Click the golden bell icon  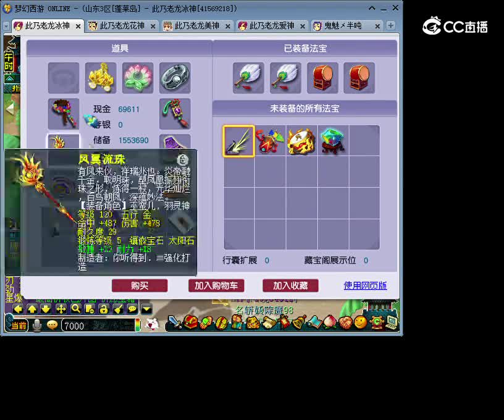coord(299,322)
